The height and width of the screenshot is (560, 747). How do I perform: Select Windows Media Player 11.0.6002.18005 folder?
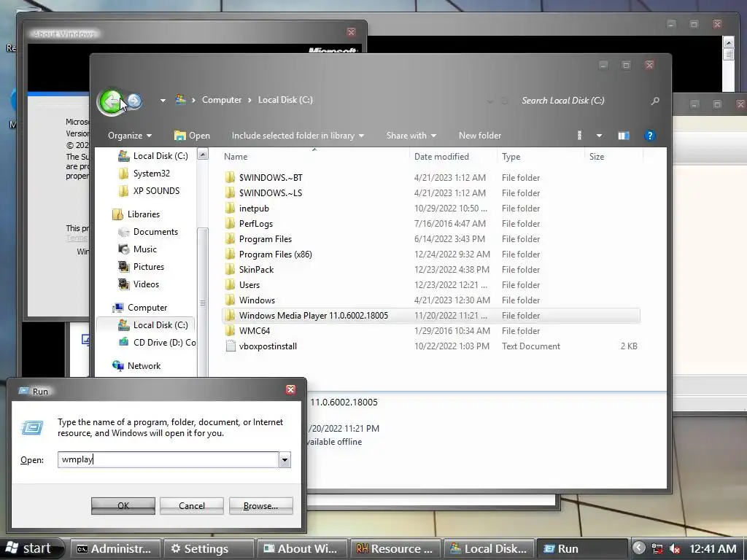[x=431, y=315]
